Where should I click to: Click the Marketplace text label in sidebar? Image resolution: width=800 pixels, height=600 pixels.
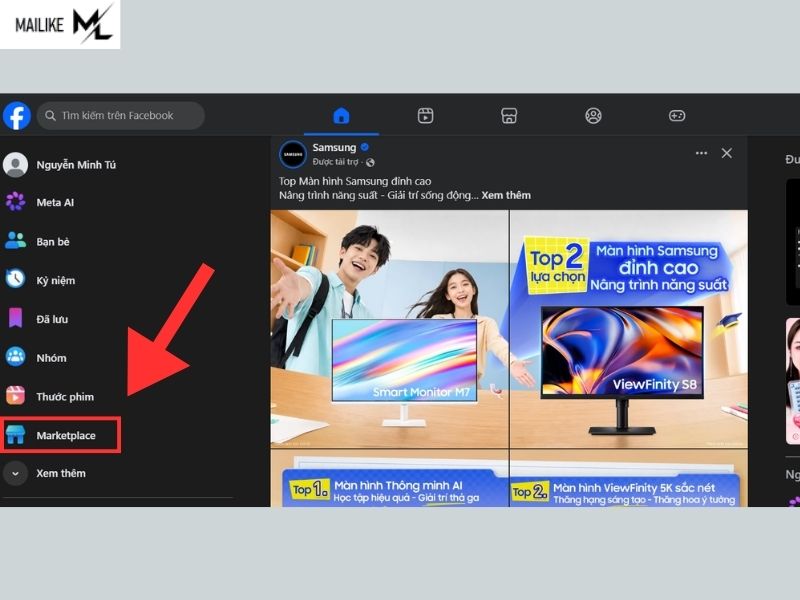tap(66, 436)
